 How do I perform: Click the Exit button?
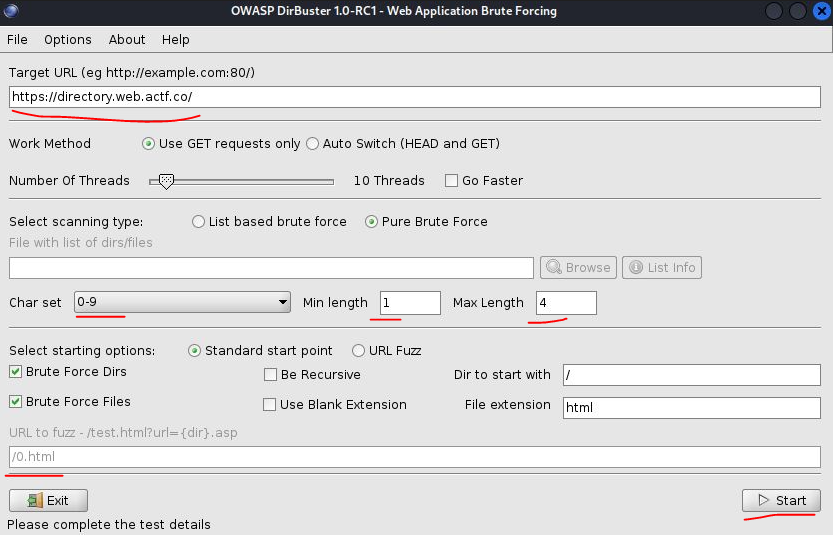48,500
